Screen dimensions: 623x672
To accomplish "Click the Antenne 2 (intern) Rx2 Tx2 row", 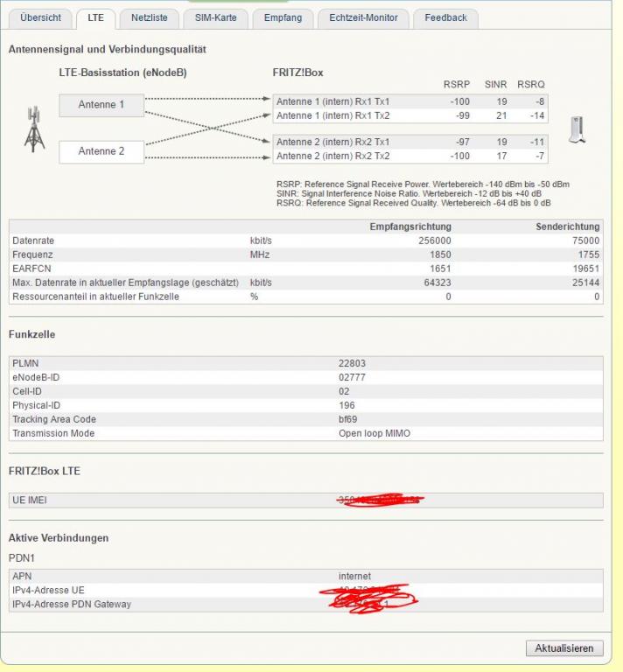I will [x=410, y=156].
